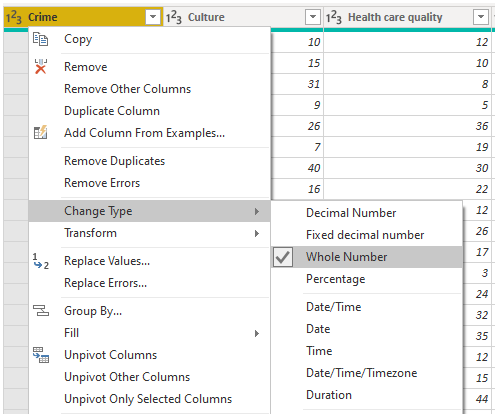Click the Group By icon
Viewport: 501px width, 416px height.
pyautogui.click(x=41, y=310)
